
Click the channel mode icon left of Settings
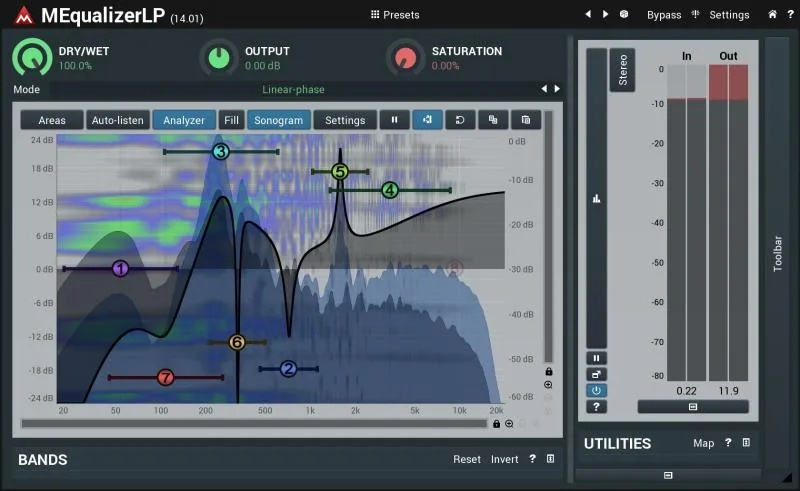coord(695,14)
